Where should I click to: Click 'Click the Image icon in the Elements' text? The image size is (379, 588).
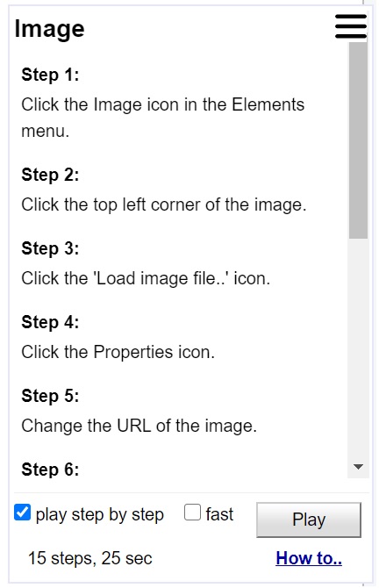click(x=162, y=104)
